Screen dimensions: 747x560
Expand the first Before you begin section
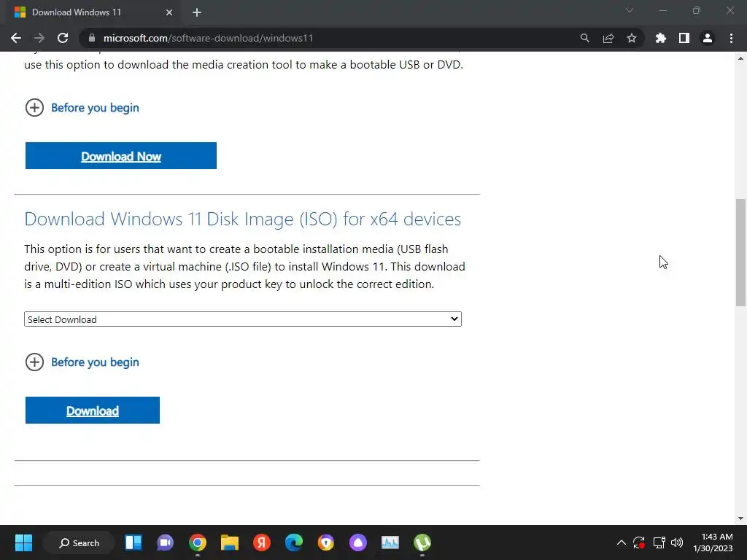82,108
